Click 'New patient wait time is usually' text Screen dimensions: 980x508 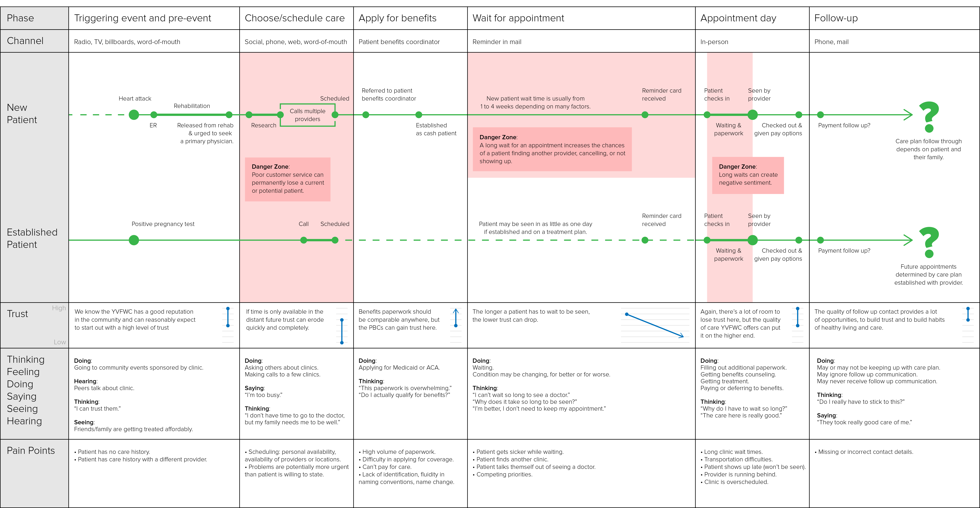[x=535, y=102]
